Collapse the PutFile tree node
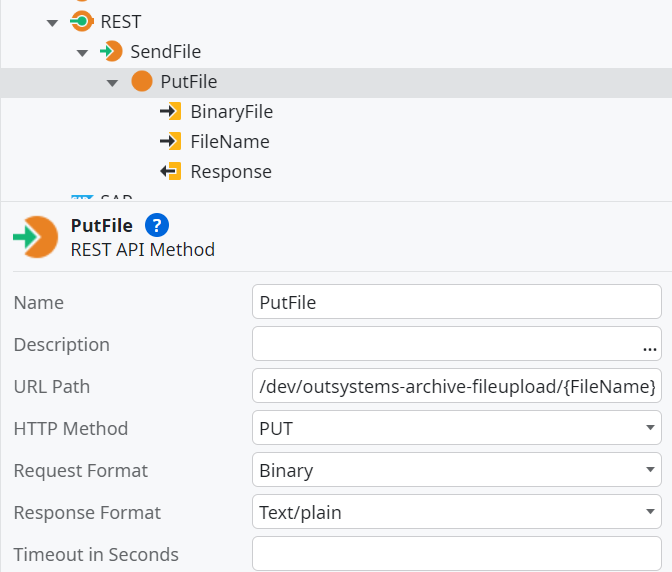 click(112, 82)
